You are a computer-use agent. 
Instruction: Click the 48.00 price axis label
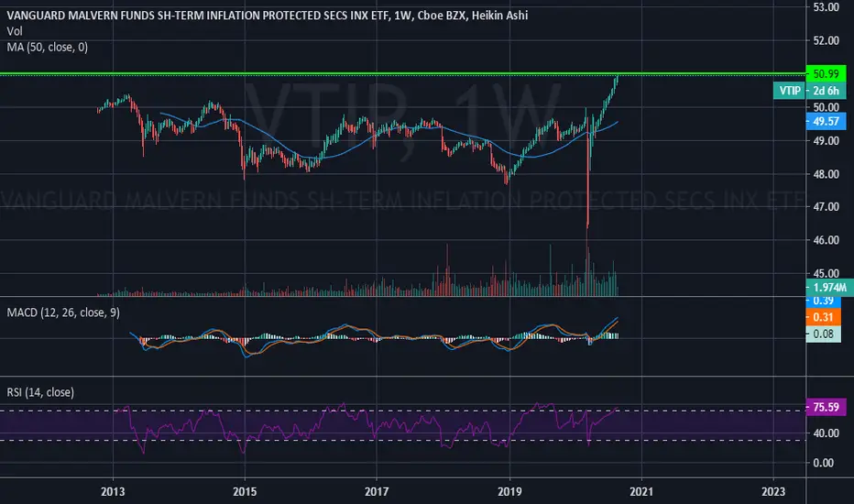[x=827, y=174]
